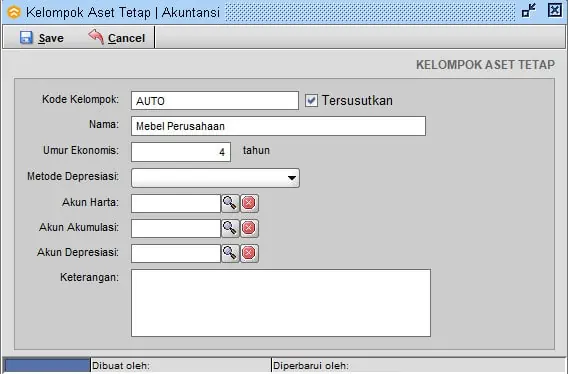This screenshot has height=374, width=568.
Task: Open the Metode Depresiasi dropdown
Action: [x=215, y=178]
